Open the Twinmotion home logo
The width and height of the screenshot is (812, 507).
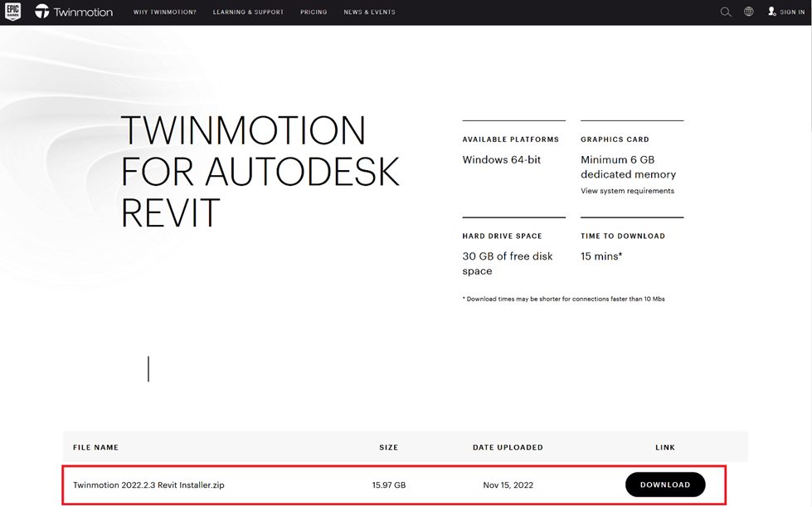pos(74,12)
